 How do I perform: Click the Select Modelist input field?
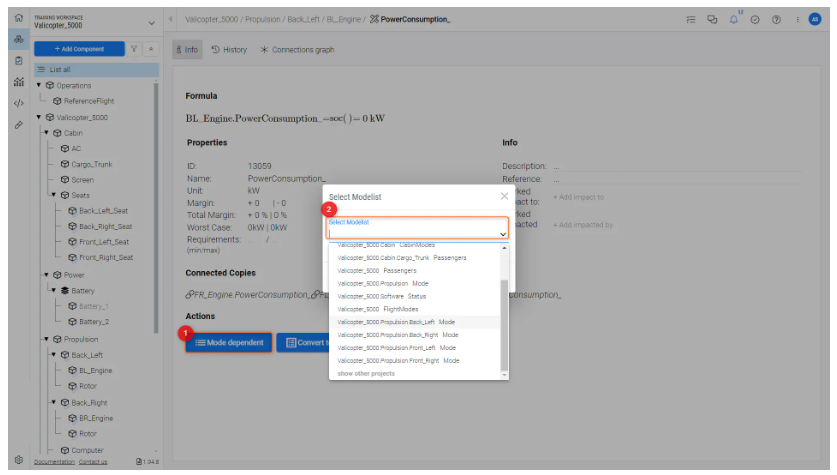417,228
